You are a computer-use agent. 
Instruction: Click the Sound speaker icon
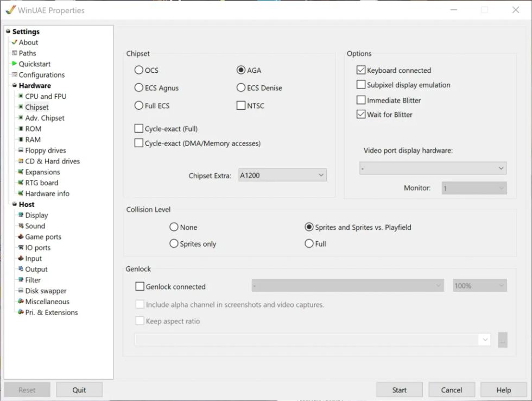(x=21, y=226)
